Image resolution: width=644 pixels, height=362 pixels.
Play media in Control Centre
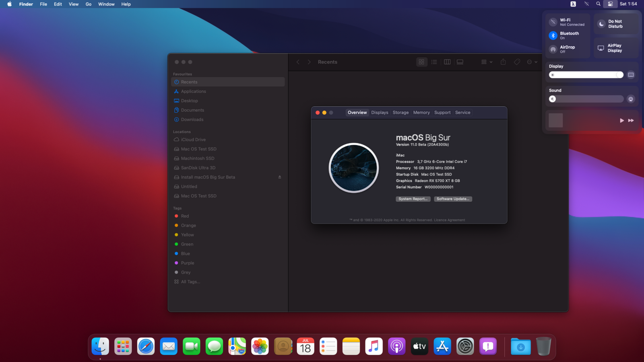622,120
